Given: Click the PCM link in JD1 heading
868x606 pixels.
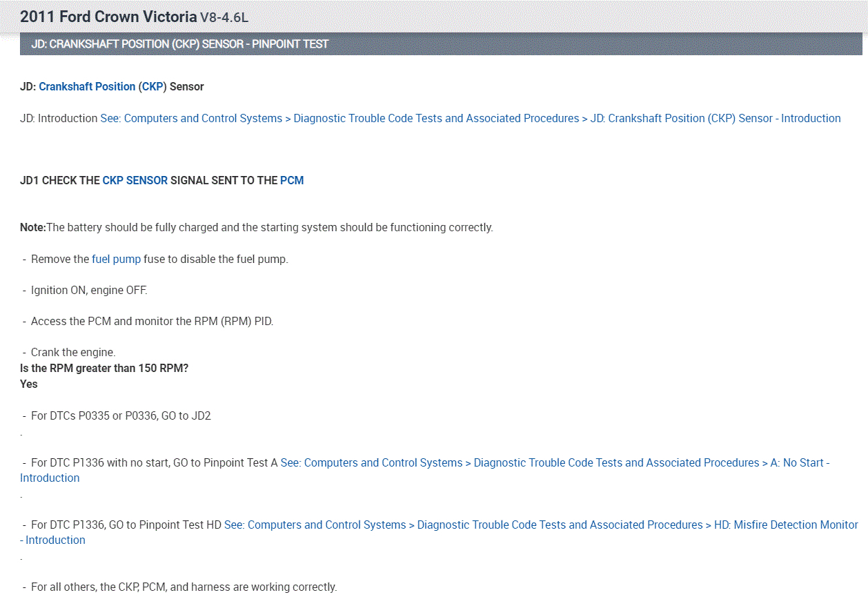Looking at the screenshot, I should pyautogui.click(x=291, y=181).
